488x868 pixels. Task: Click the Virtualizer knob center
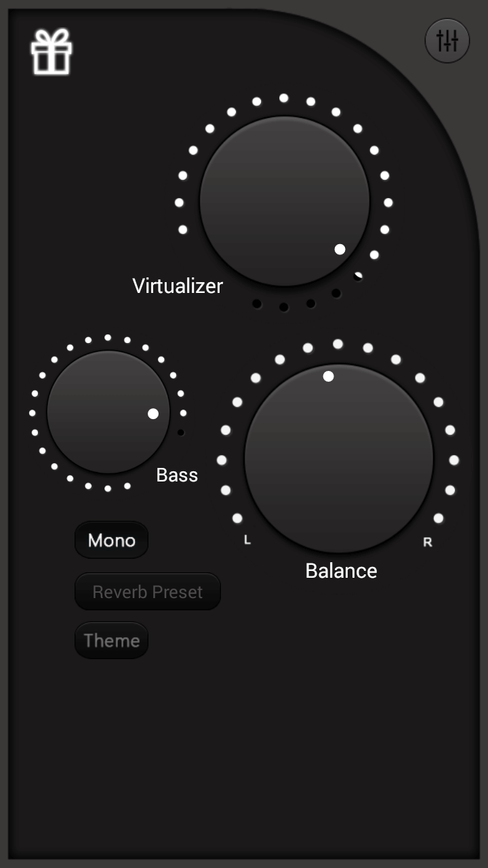point(285,201)
